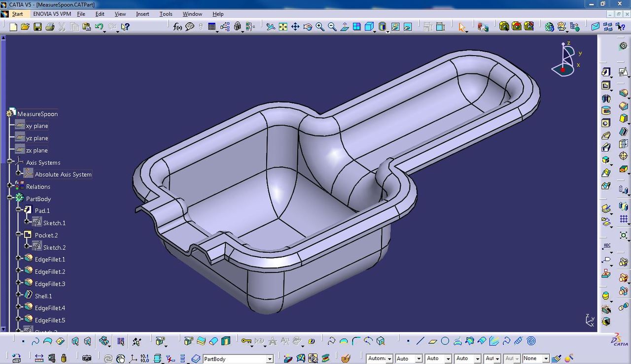Click the What's This help icon
The height and width of the screenshot is (364, 631).
click(125, 27)
